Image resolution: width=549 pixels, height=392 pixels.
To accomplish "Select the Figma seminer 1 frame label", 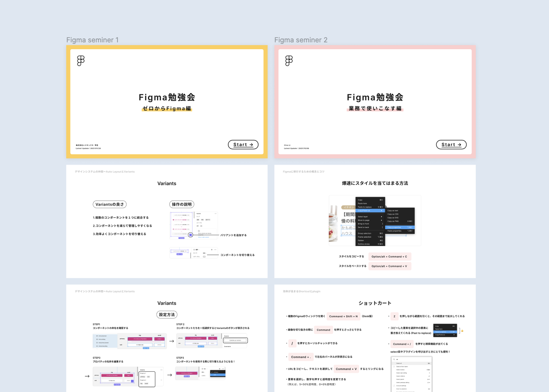I will 92,40.
